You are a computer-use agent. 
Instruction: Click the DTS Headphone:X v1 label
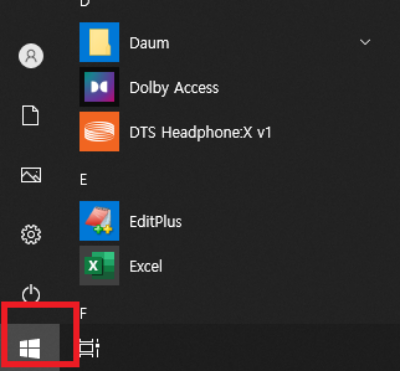[x=200, y=132]
